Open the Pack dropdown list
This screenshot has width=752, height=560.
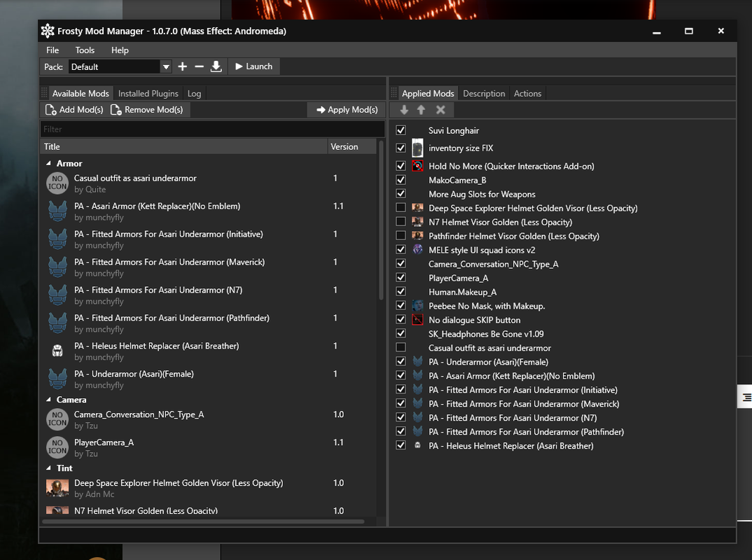coord(166,66)
